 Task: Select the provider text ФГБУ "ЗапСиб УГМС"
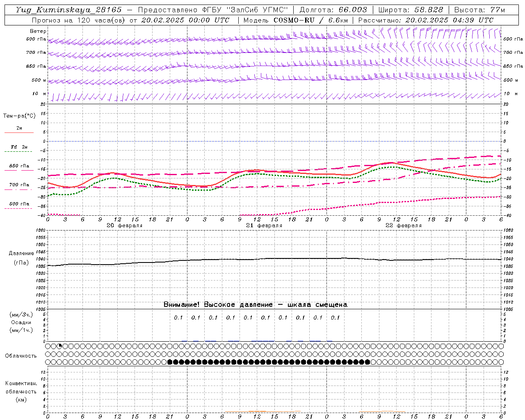245,10
